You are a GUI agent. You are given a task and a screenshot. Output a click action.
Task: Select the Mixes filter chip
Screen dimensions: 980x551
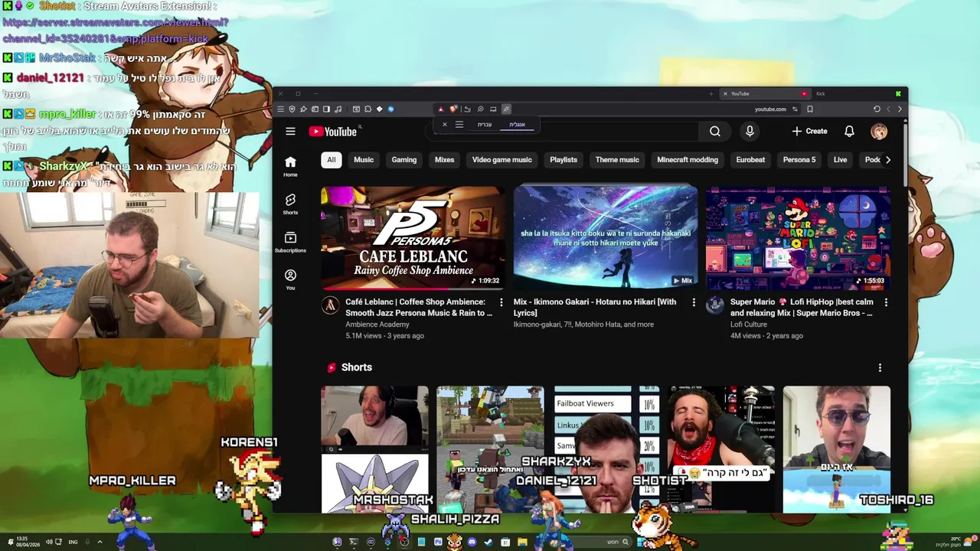(444, 160)
